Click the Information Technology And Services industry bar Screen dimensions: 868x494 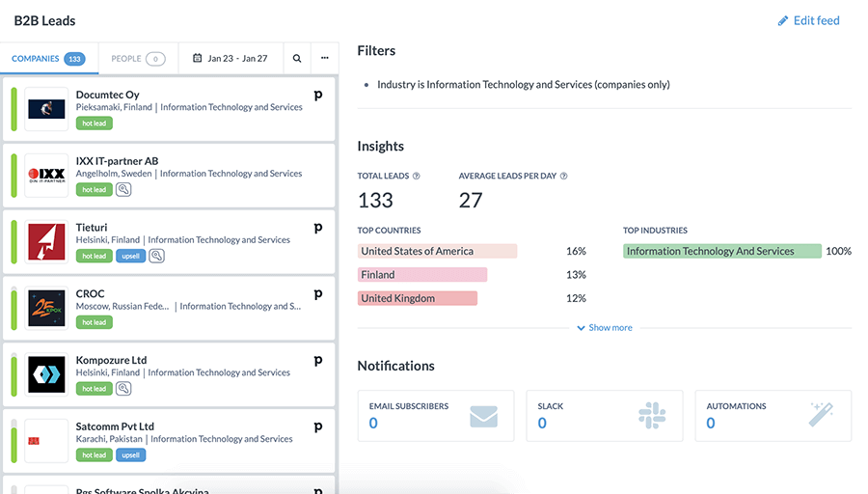722,252
